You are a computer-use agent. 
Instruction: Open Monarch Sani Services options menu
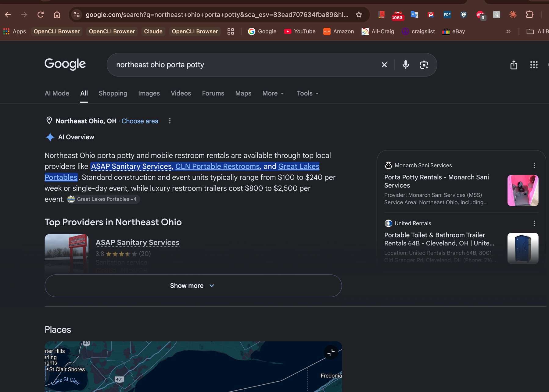click(534, 166)
